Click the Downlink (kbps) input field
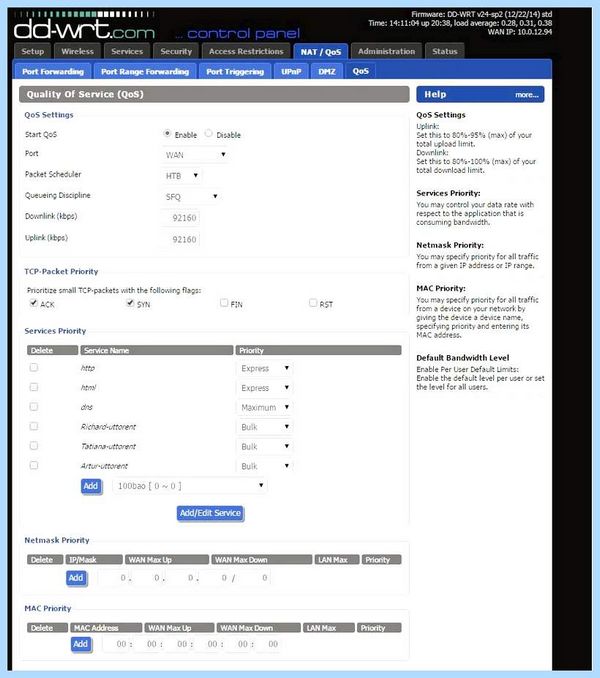The image size is (600, 678). tap(180, 217)
